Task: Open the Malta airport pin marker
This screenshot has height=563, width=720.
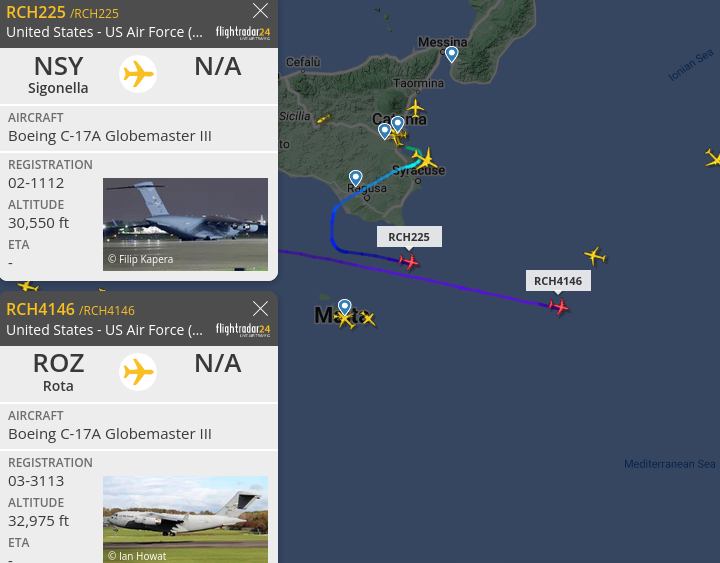Action: click(344, 307)
